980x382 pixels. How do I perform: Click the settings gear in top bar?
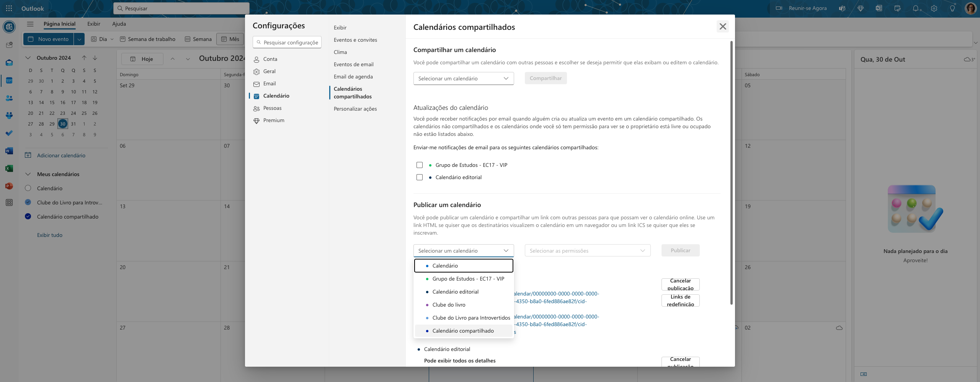click(934, 8)
